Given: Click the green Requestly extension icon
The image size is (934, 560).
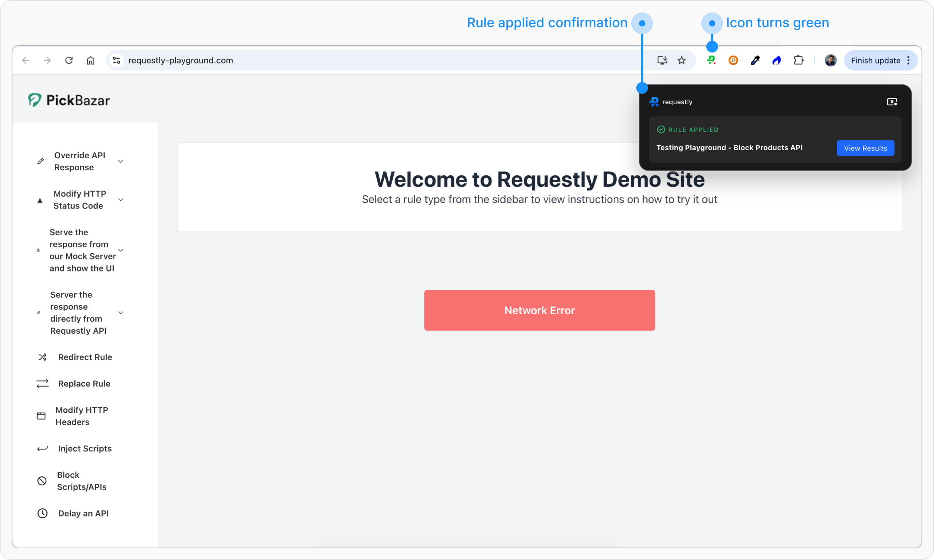Looking at the screenshot, I should [x=711, y=60].
